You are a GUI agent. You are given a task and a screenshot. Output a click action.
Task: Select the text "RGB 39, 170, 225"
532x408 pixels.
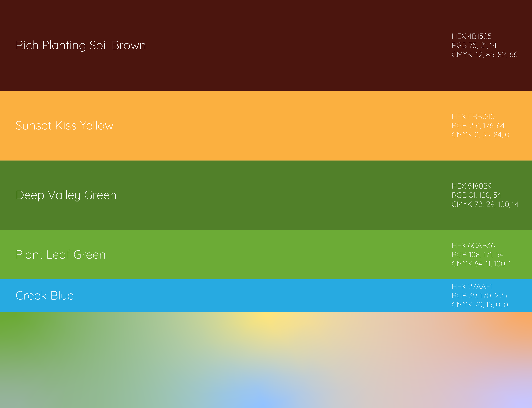tap(479, 296)
